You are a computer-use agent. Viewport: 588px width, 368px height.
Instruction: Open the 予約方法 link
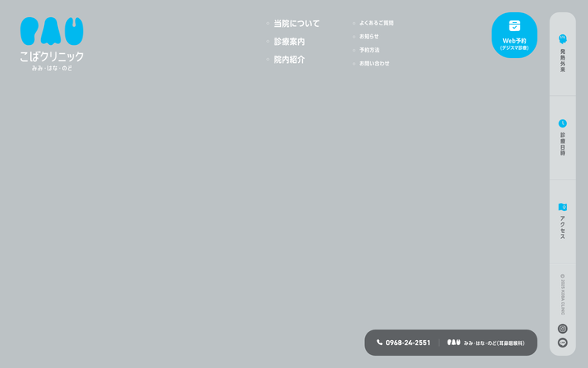click(369, 50)
